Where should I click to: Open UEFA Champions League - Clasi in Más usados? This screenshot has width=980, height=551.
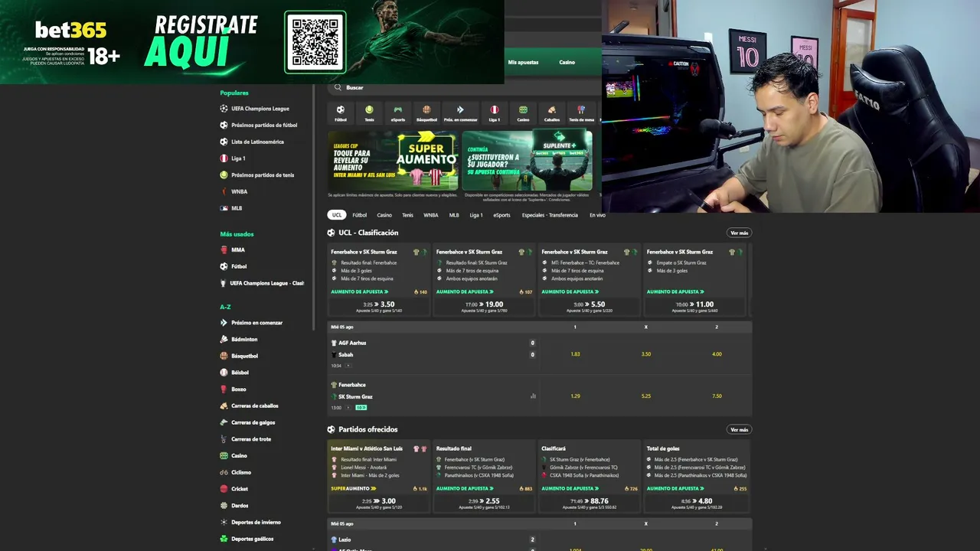click(267, 283)
